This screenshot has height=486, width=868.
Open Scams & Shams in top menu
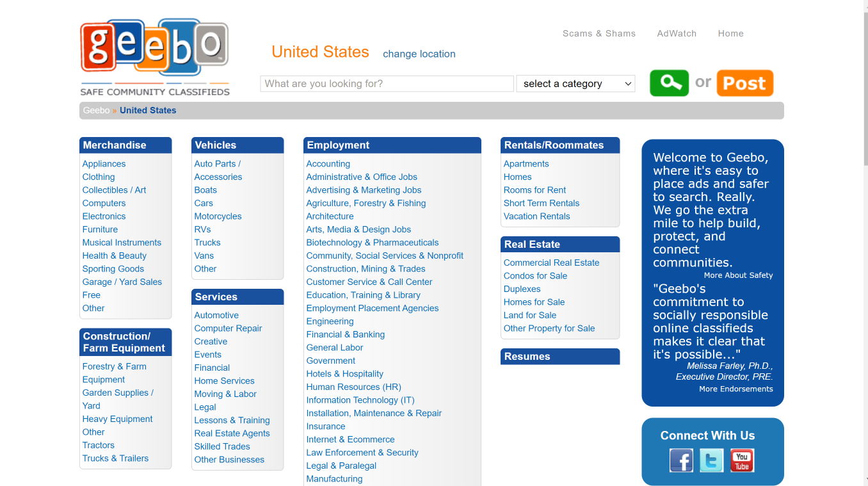click(599, 33)
